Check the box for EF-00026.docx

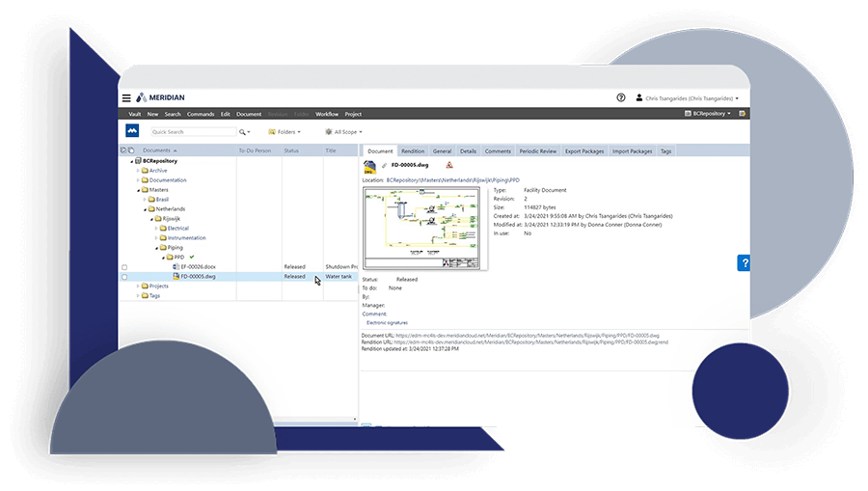click(124, 267)
